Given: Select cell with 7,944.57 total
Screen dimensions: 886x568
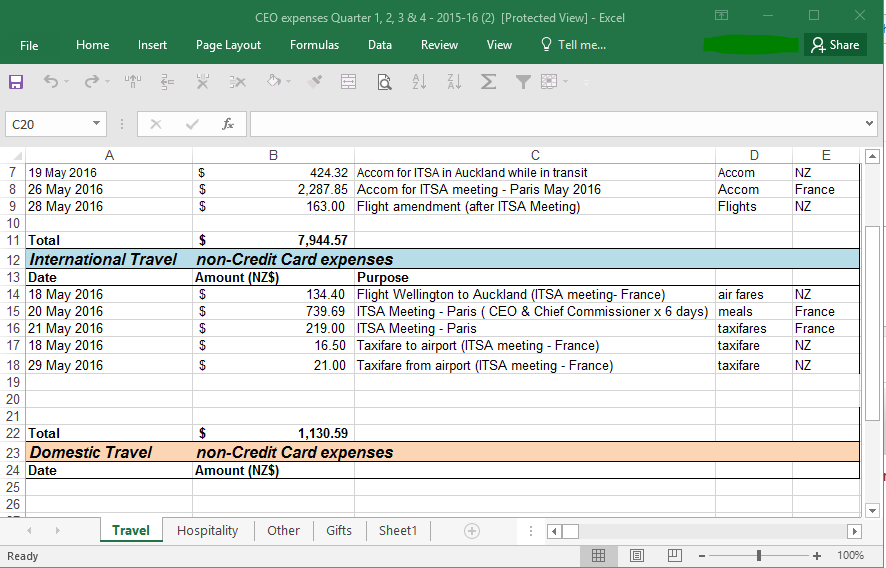Looking at the screenshot, I should click(x=273, y=240).
